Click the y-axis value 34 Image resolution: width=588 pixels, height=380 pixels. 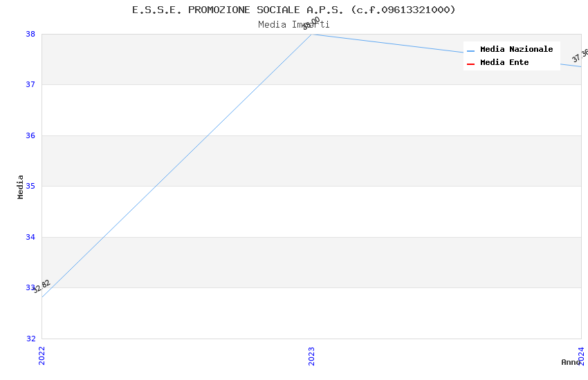point(30,237)
